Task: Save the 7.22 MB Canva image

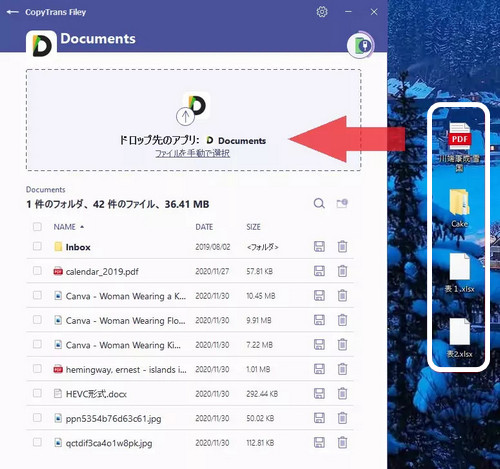Action: click(319, 345)
